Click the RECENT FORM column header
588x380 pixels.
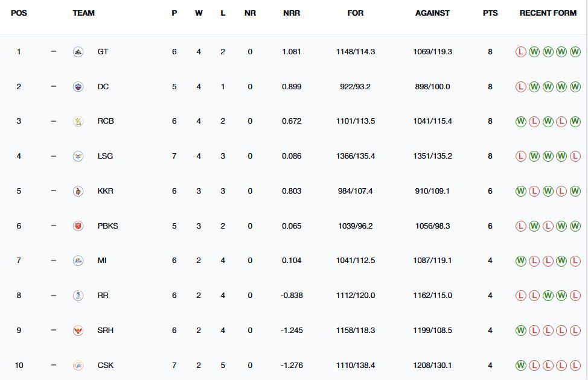pyautogui.click(x=548, y=13)
